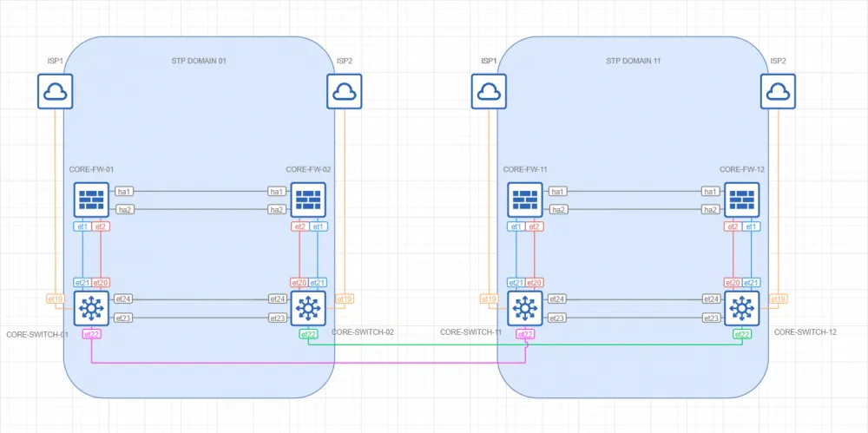
Task: Click the CORE-SWITCH-01 name label
Action: 37,335
